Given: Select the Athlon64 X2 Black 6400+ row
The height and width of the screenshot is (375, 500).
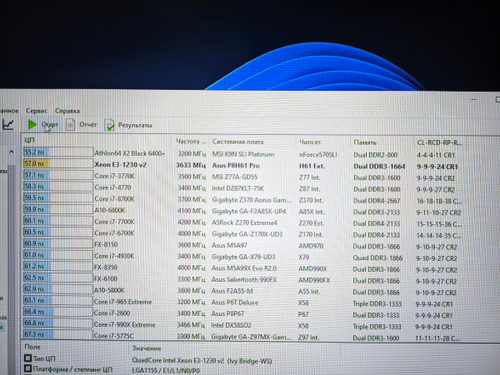Looking at the screenshot, I should (x=243, y=154).
